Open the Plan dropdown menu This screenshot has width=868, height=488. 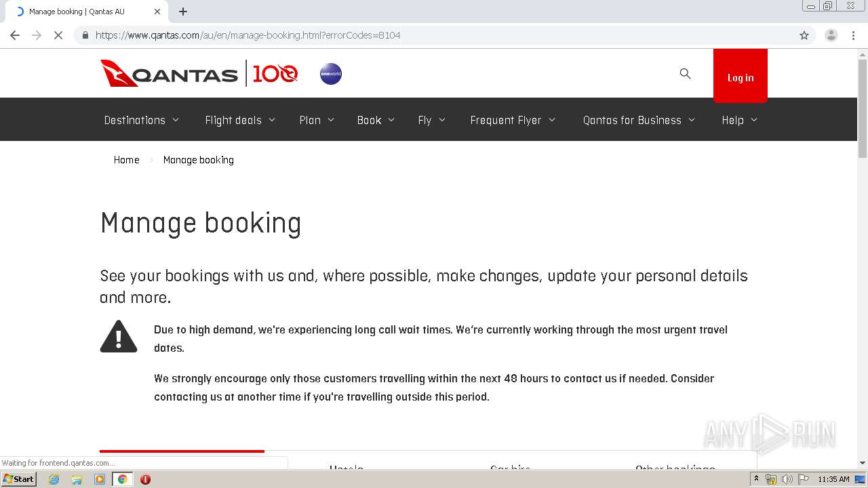pos(317,120)
